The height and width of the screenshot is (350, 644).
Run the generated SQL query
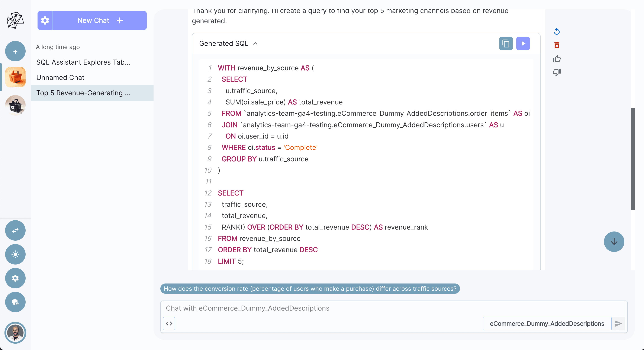coord(523,43)
